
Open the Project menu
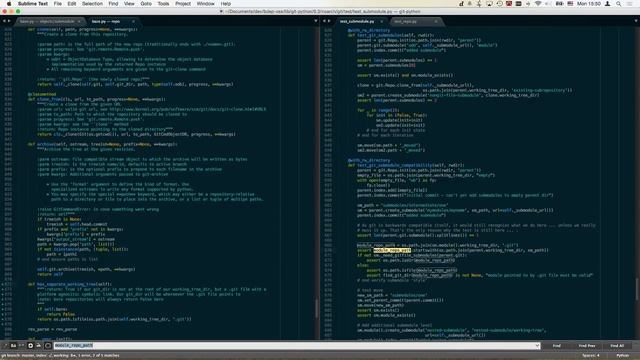[183, 4]
